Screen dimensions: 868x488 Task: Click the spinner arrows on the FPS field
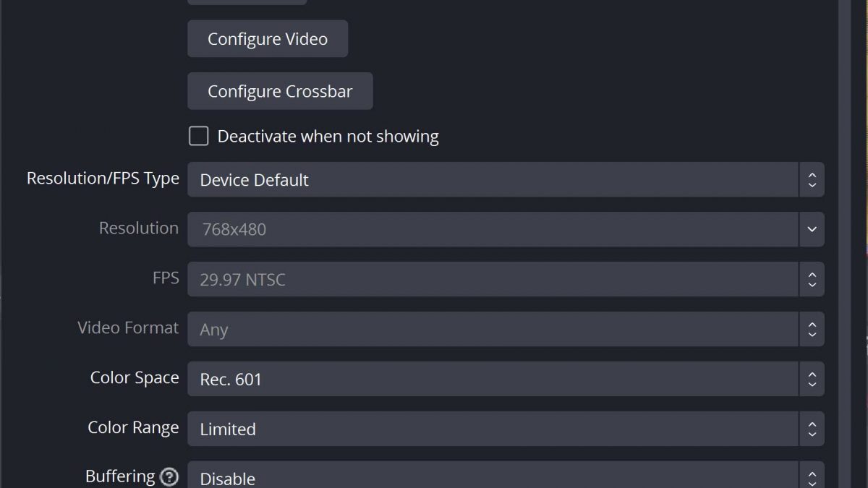pos(812,279)
